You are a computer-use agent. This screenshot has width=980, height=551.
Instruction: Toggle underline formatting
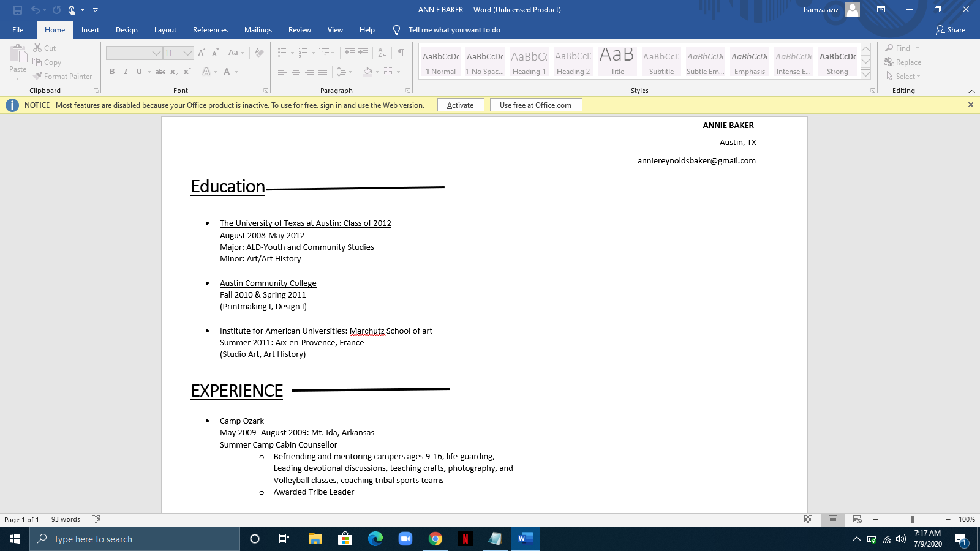138,72
